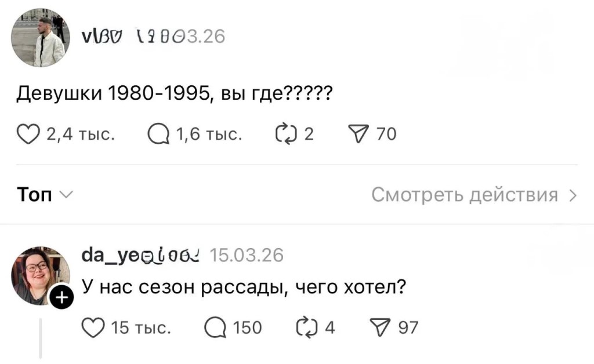Open the post author's profile picture
The width and height of the screenshot is (594, 364).
[x=41, y=39]
